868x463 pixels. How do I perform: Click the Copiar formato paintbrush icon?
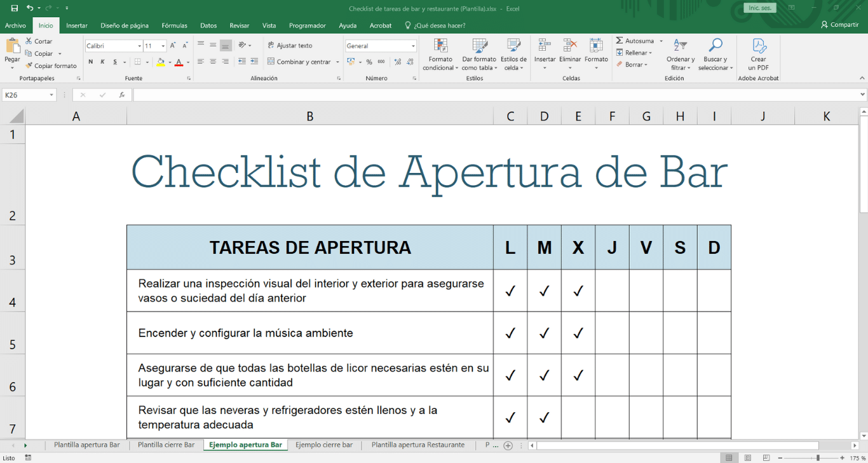[x=29, y=66]
